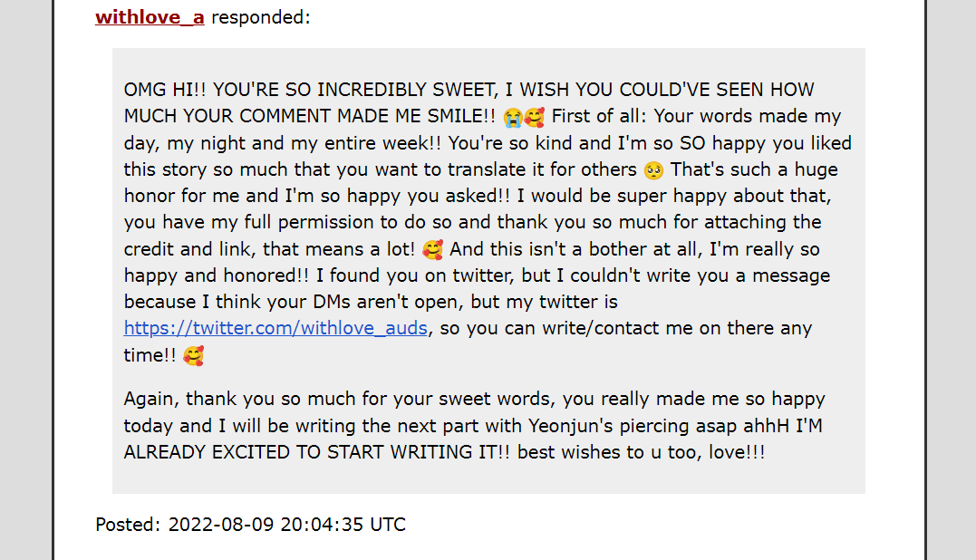Click 'ALREADY EXCITED TO START WRITING IT!!' text
This screenshot has width=976, height=560.
click(317, 452)
